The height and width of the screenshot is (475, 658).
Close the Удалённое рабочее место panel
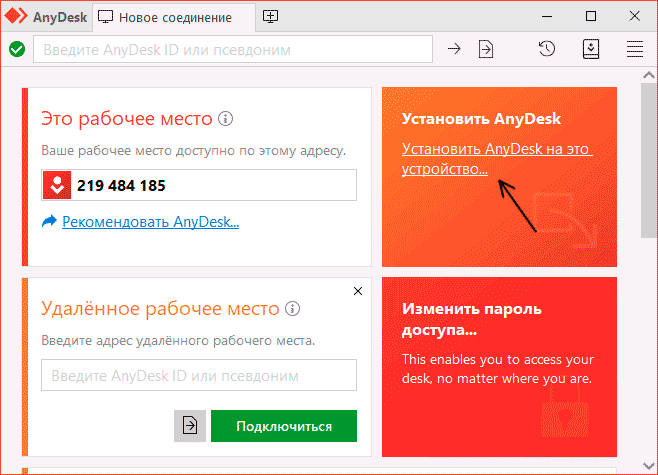click(x=358, y=291)
